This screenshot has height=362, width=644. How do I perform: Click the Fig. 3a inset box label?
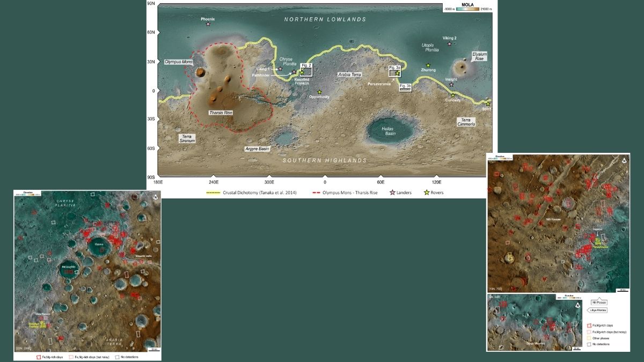(395, 68)
